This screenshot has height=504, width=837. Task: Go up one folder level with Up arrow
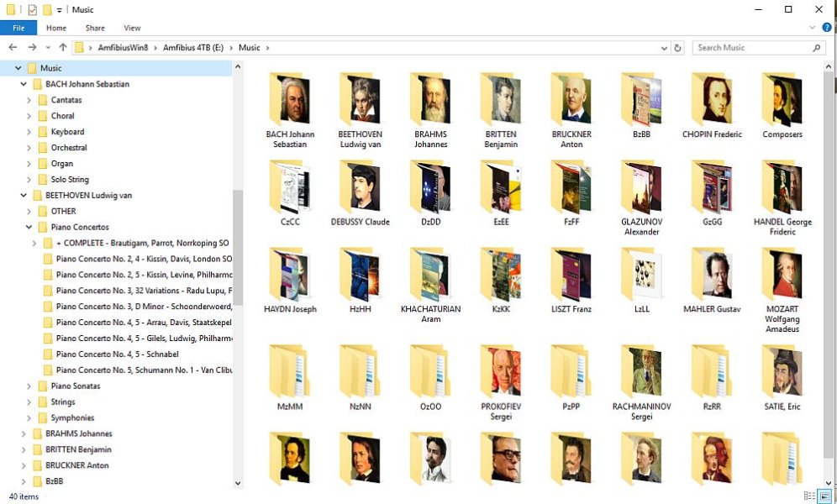point(62,48)
